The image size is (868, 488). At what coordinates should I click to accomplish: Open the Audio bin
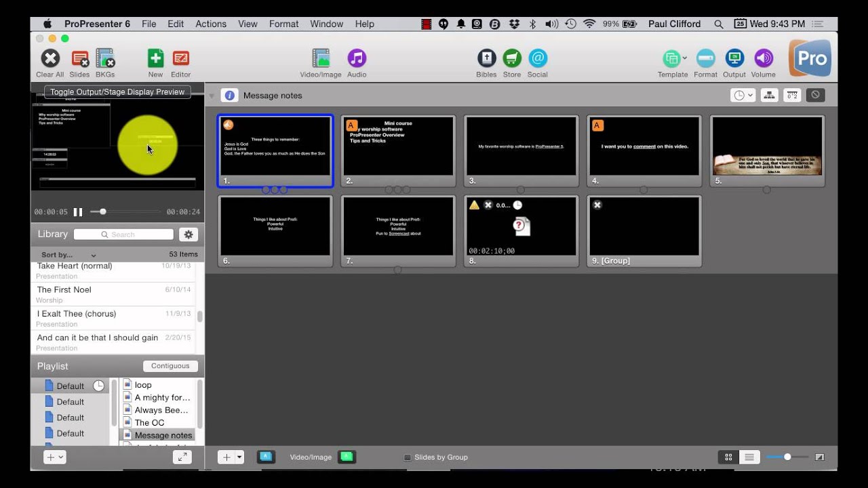tap(357, 58)
